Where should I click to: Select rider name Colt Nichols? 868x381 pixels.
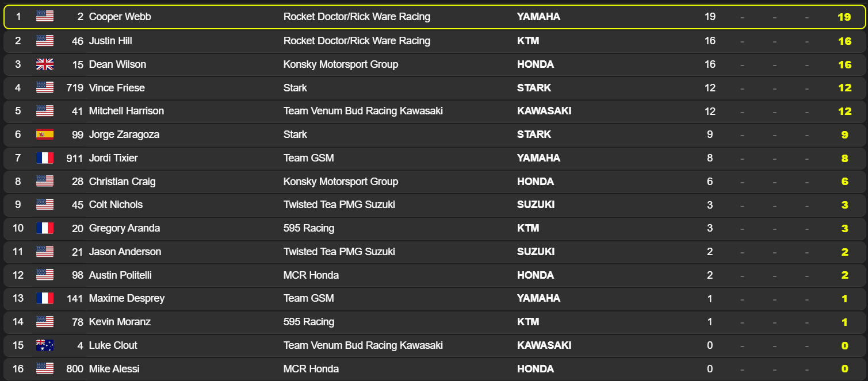click(x=116, y=205)
